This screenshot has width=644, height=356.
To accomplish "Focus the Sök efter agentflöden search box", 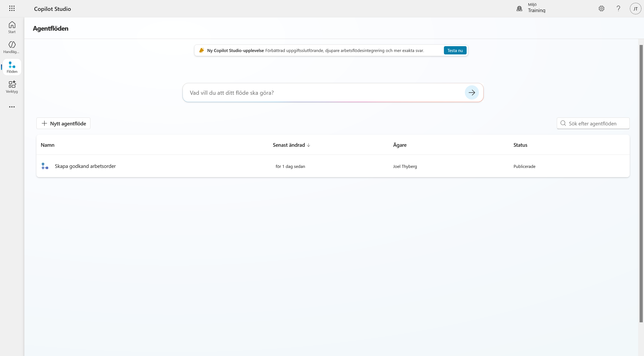I will click(593, 123).
